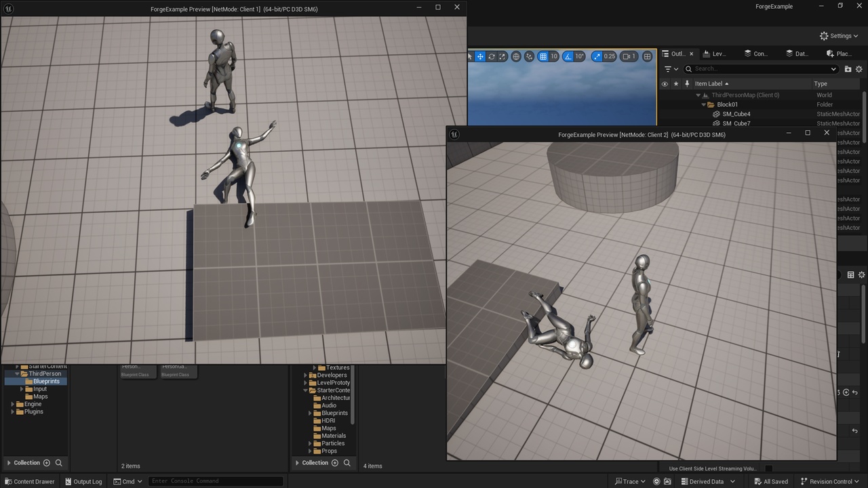Switch to the Data Layers tab
The height and width of the screenshot is (488, 868).
796,54
